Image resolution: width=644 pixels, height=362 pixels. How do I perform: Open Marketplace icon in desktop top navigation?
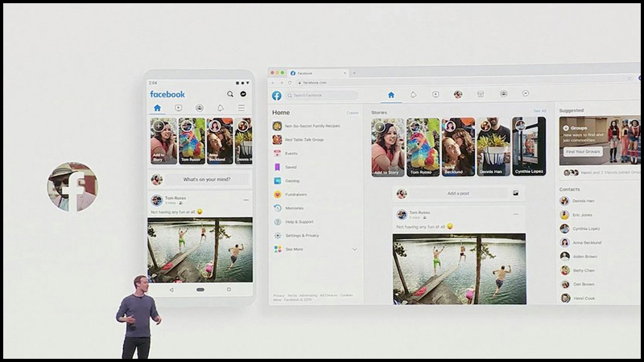[x=481, y=94]
